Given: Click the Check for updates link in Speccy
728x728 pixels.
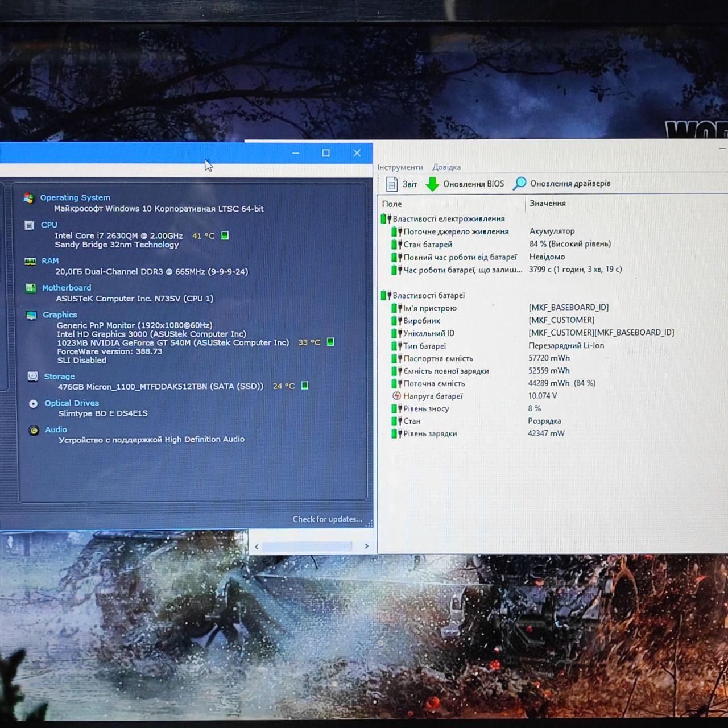Looking at the screenshot, I should pyautogui.click(x=327, y=519).
